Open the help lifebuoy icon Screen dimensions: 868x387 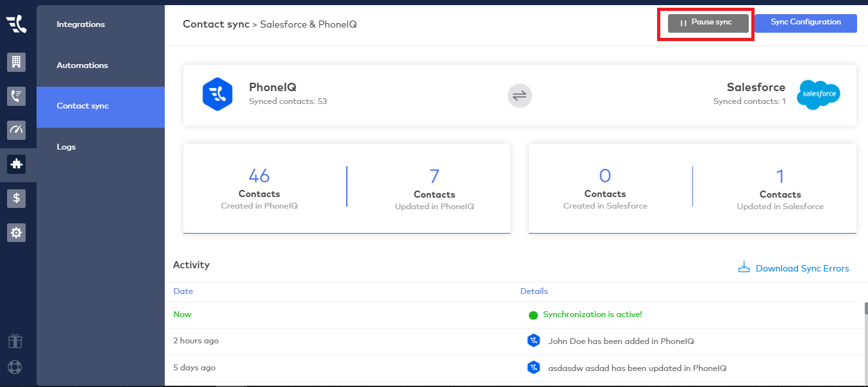point(15,368)
